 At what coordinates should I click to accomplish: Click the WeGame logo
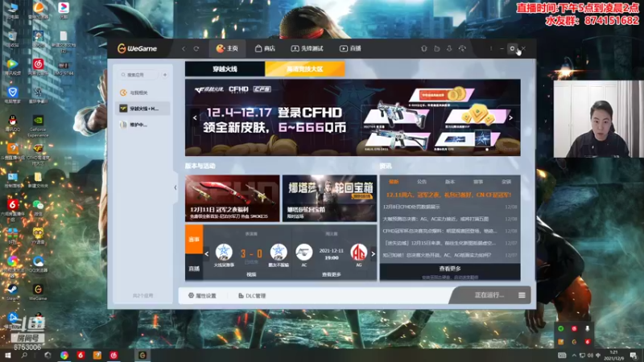[137, 48]
